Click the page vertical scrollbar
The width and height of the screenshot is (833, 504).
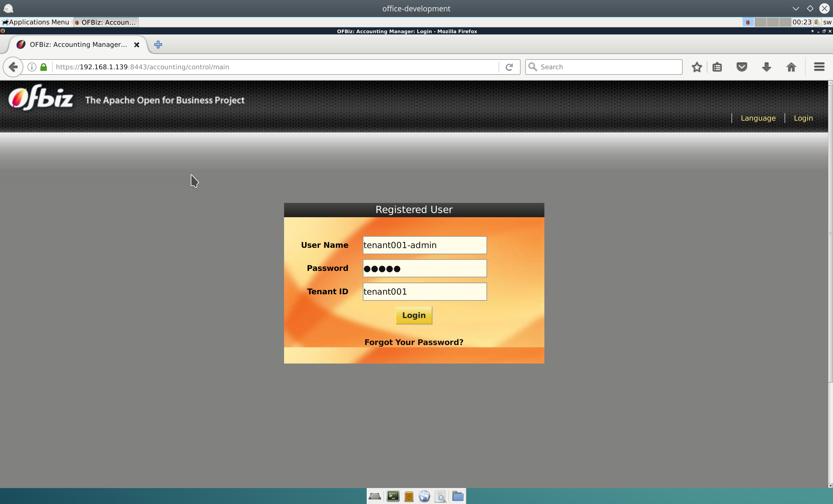point(830,233)
